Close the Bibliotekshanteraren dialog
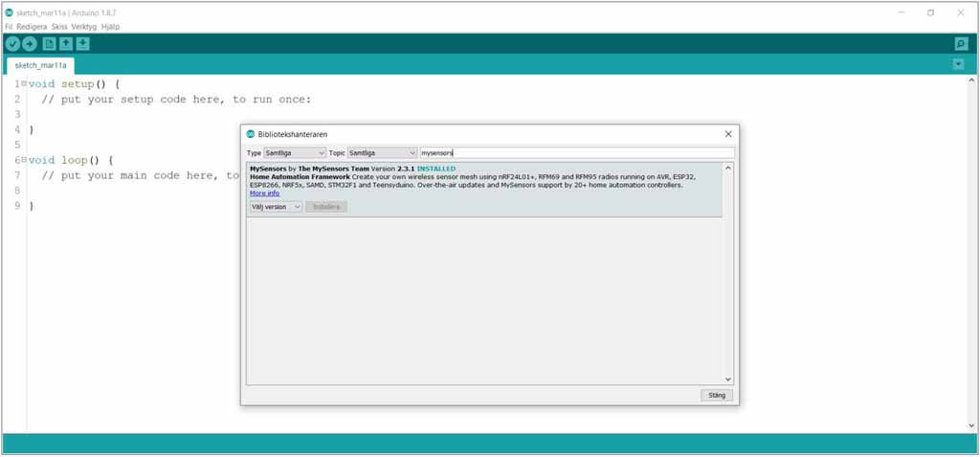The height and width of the screenshot is (457, 980). click(728, 134)
